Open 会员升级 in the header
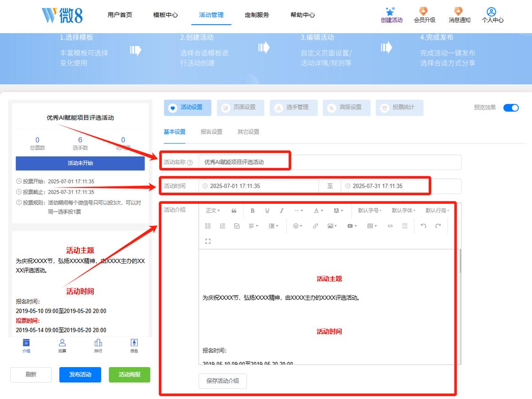 [424, 15]
